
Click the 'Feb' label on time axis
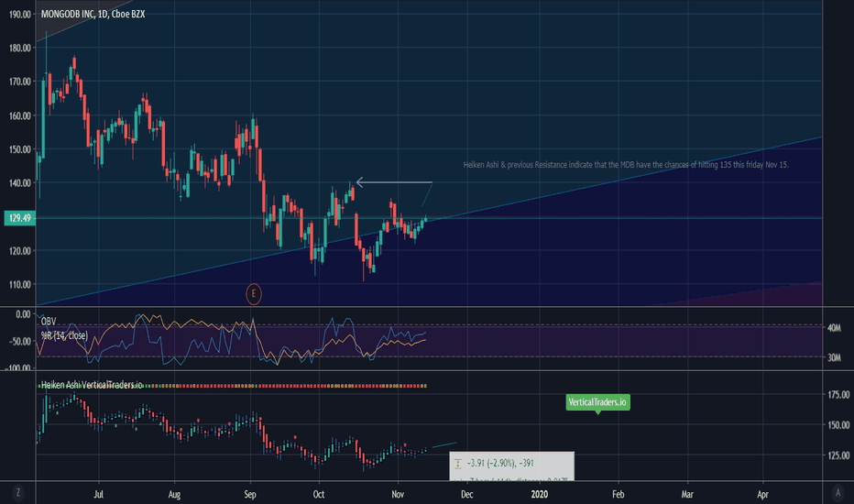click(618, 494)
